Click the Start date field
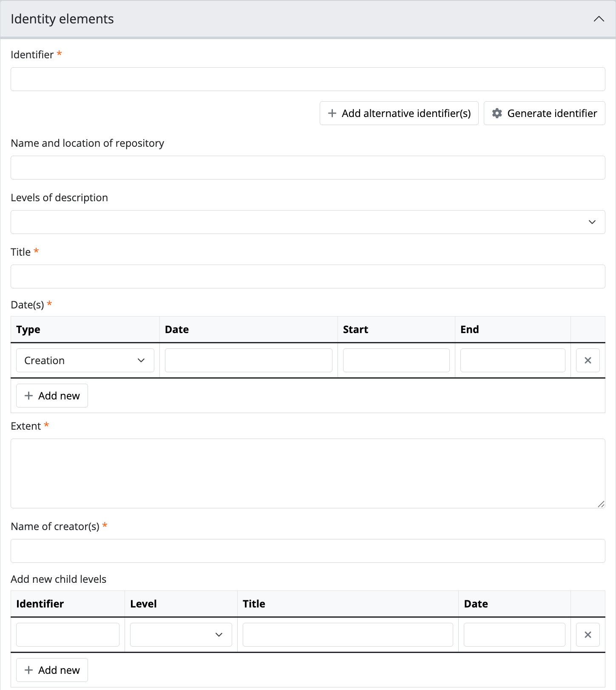The width and height of the screenshot is (616, 690). point(396,360)
